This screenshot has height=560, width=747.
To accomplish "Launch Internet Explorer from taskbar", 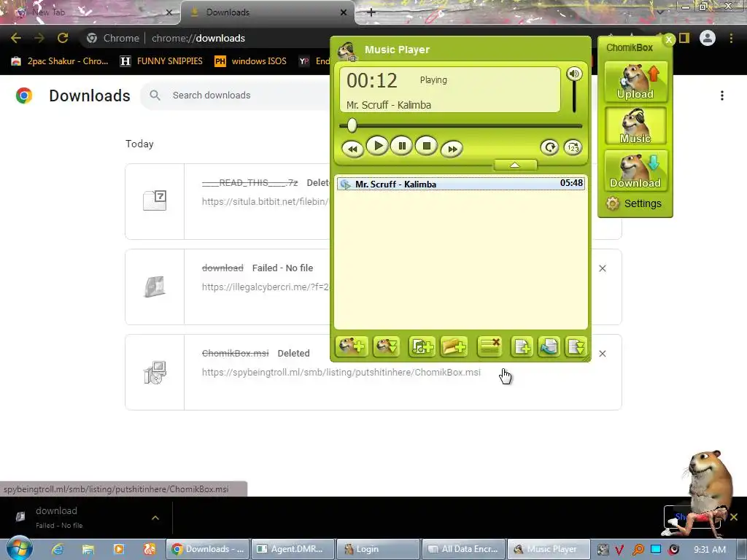I will coord(58,549).
